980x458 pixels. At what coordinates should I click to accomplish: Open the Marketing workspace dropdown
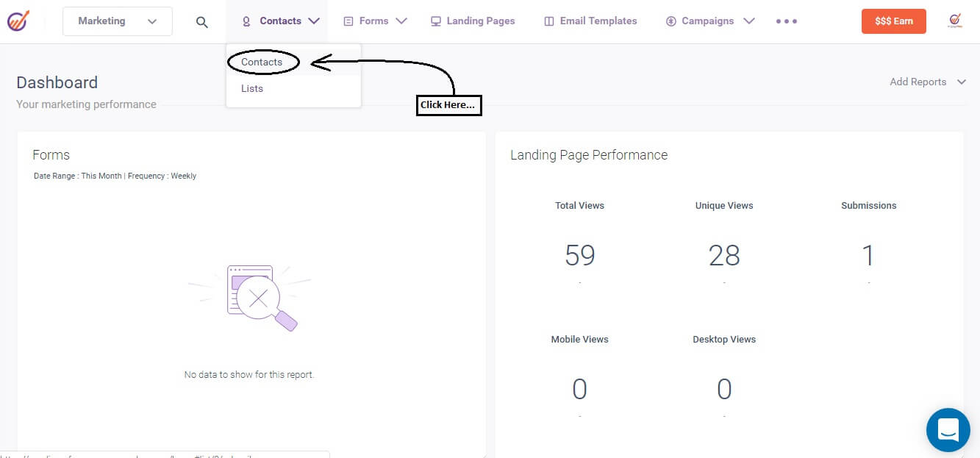click(117, 21)
